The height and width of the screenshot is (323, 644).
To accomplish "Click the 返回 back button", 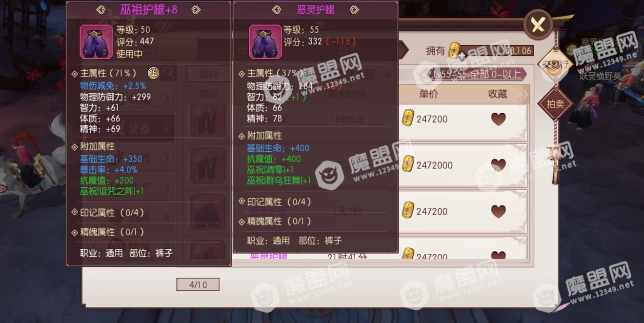I will pos(209,74).
